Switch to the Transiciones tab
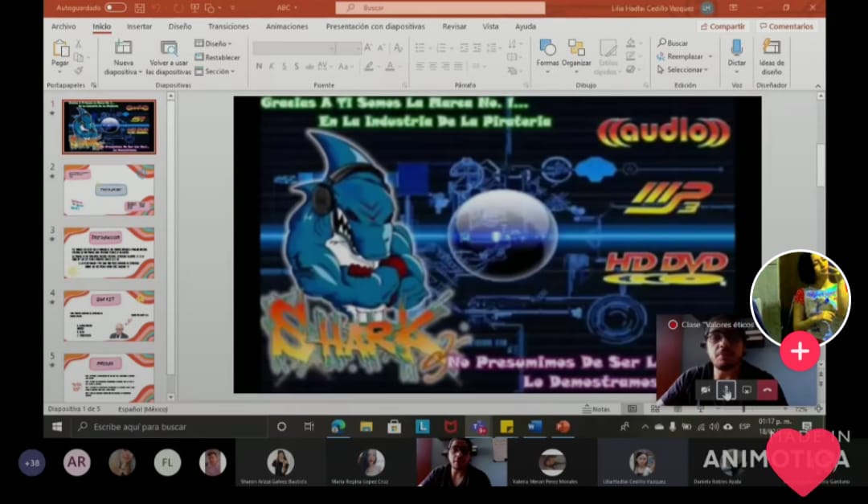The image size is (868, 504). point(228,27)
